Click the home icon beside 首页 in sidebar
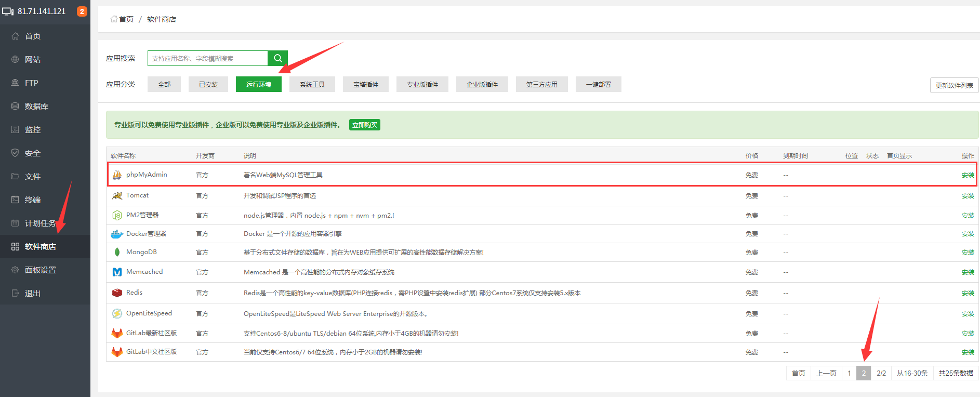This screenshot has width=980, height=397. (x=15, y=36)
